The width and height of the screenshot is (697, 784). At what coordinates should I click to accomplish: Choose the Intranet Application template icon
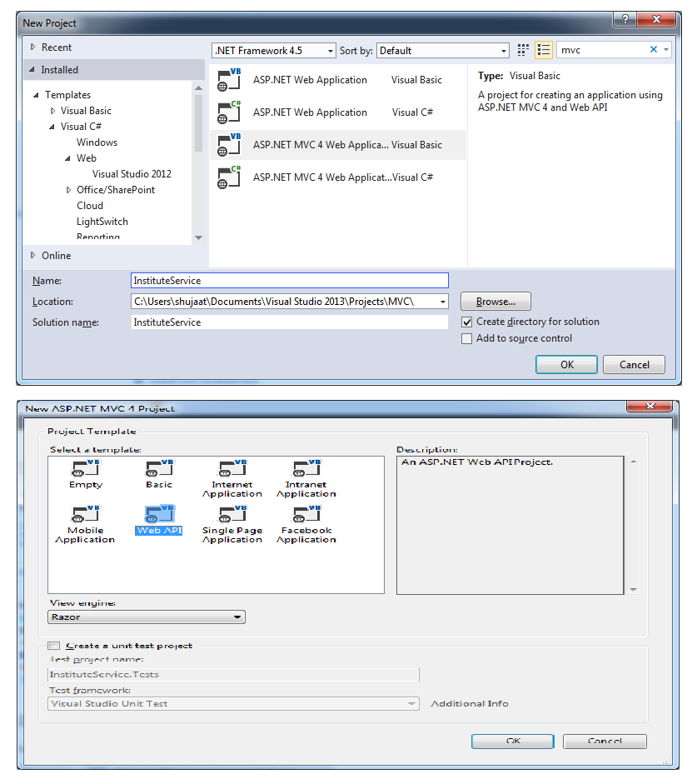coord(306,469)
